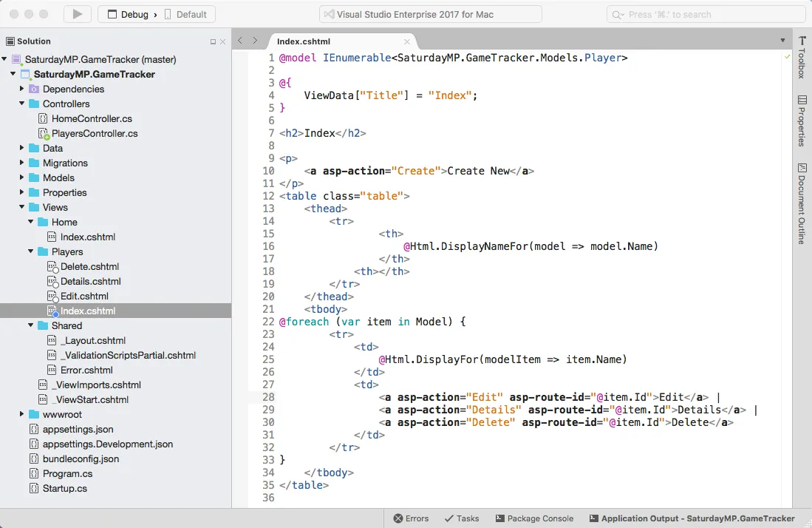Select the Delete.cshtml file icon
812x528 pixels.
pyautogui.click(x=52, y=267)
